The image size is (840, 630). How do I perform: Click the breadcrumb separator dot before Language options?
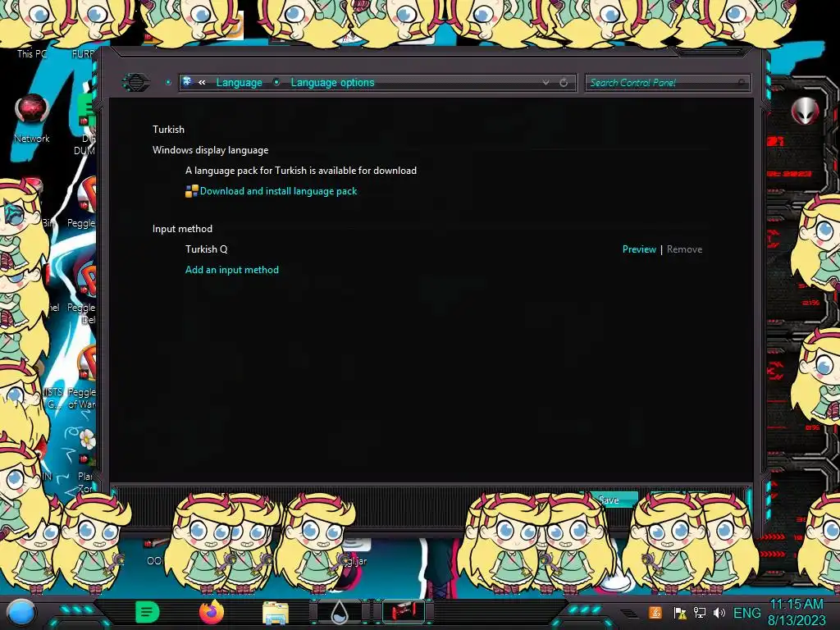pyautogui.click(x=276, y=82)
